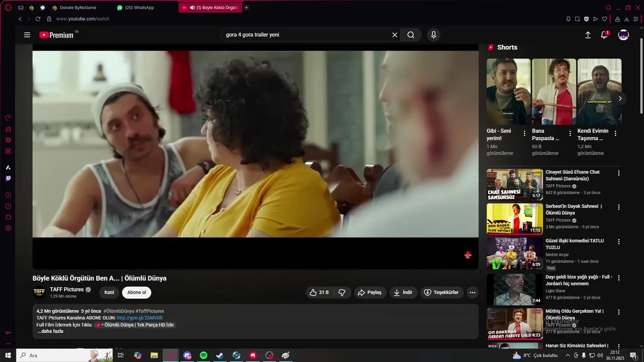Subscribe with the Abone ol button
The width and height of the screenshot is (644, 362).
click(x=136, y=292)
